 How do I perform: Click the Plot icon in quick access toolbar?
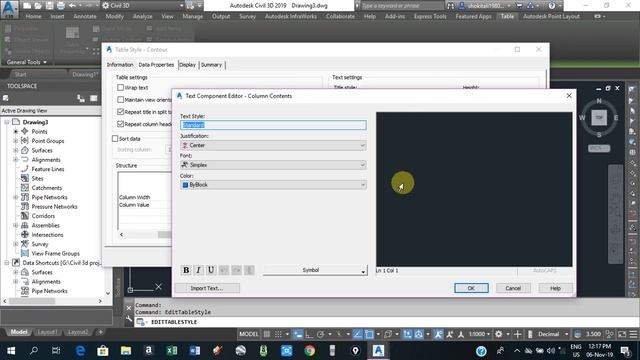point(61,6)
